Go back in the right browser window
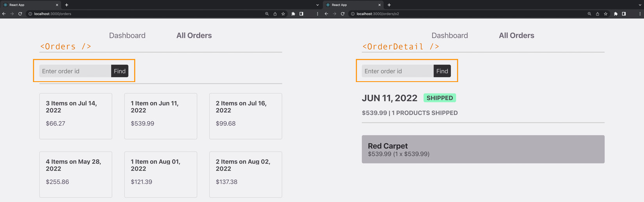Viewport: 644px width, 202px height. pos(326,14)
